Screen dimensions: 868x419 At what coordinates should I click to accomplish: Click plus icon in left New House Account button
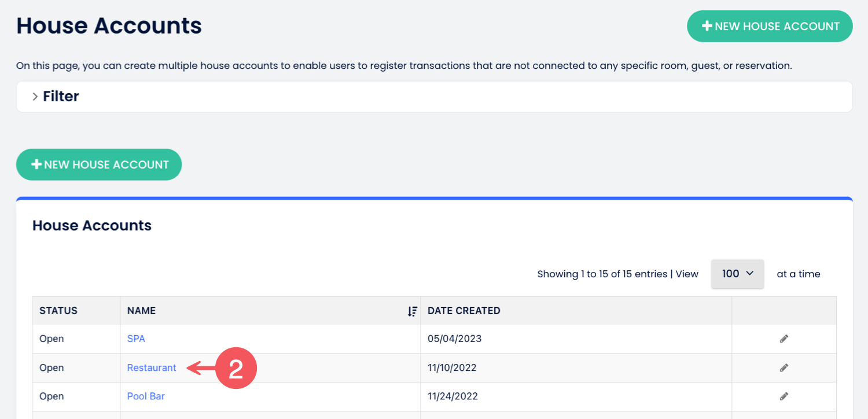tap(36, 164)
